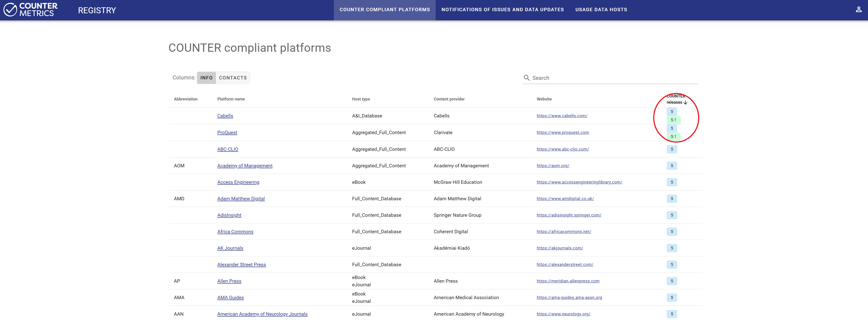868x320 pixels.
Task: Open Notifications of Issues and Data Updates tab
Action: (x=502, y=10)
